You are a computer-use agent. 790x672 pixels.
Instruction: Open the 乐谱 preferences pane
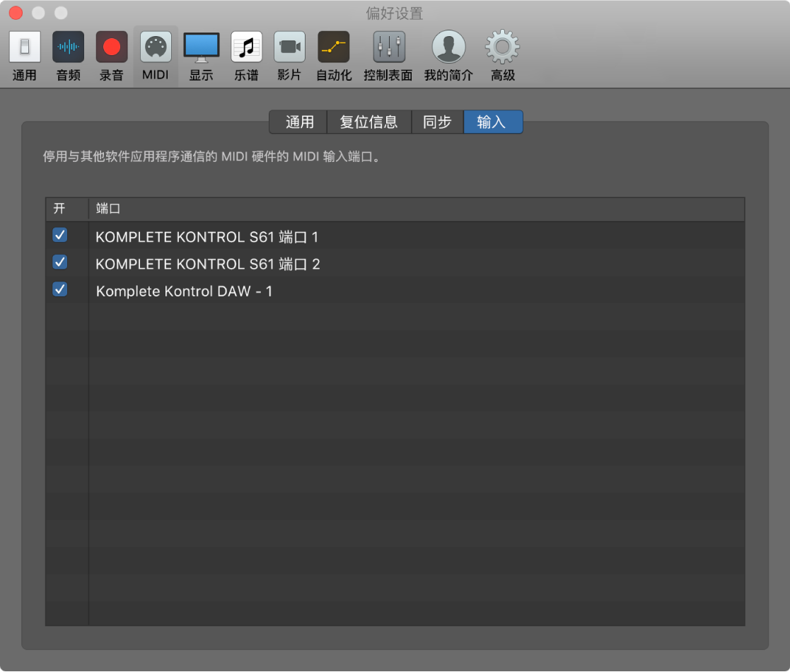[245, 55]
